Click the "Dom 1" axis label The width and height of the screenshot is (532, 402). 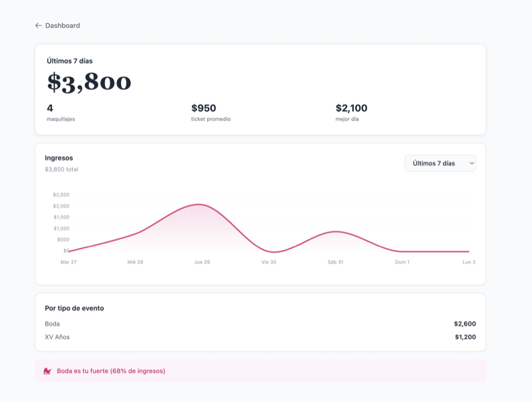402,262
